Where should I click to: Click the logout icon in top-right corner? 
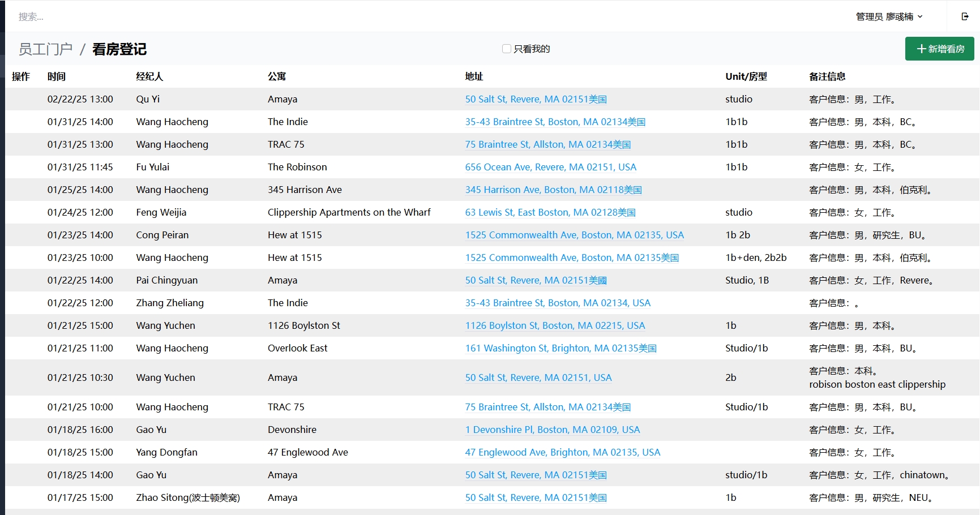click(965, 16)
